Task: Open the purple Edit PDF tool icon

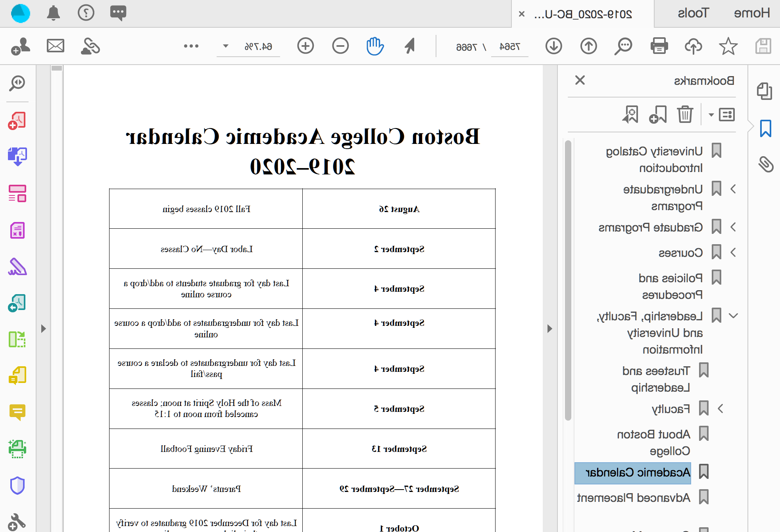Action: pos(17,230)
